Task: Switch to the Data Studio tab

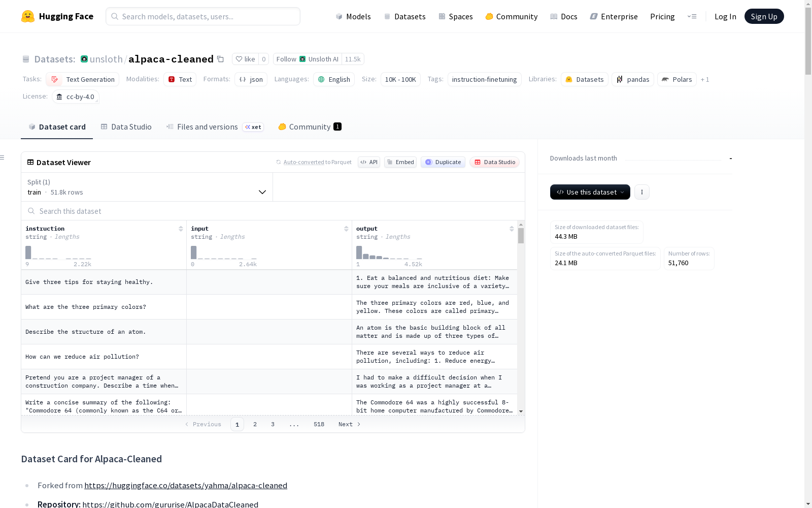Action: pyautogui.click(x=126, y=127)
